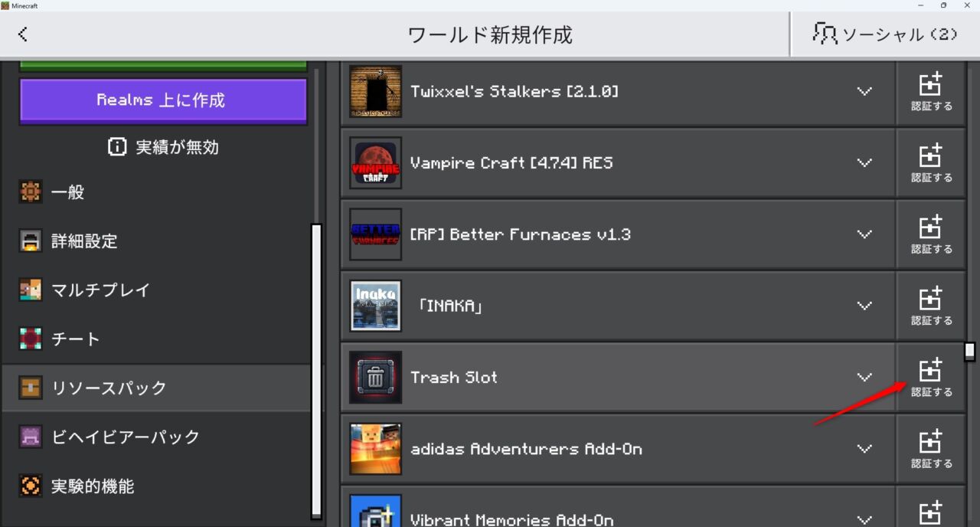The height and width of the screenshot is (527, 980).
Task: Click the left sidebar scrollbar
Action: pos(316,372)
